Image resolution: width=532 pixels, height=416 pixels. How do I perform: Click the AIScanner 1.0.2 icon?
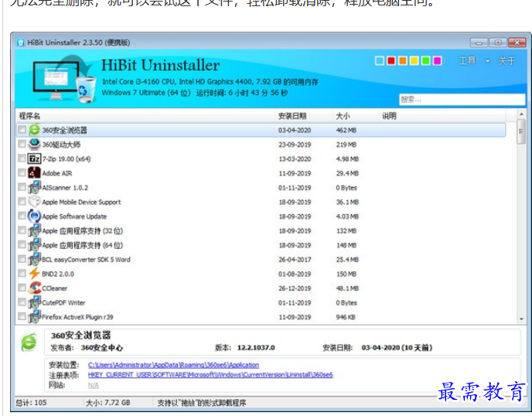pos(34,187)
